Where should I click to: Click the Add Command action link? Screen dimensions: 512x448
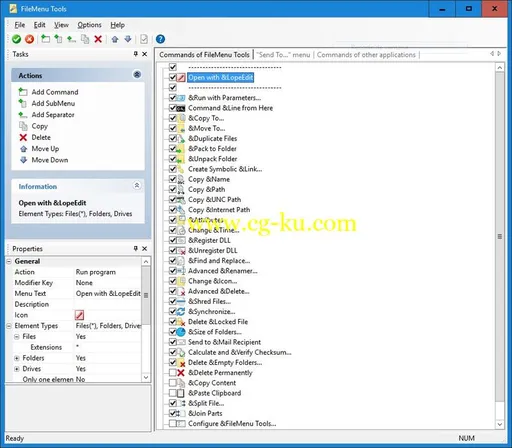(x=55, y=92)
